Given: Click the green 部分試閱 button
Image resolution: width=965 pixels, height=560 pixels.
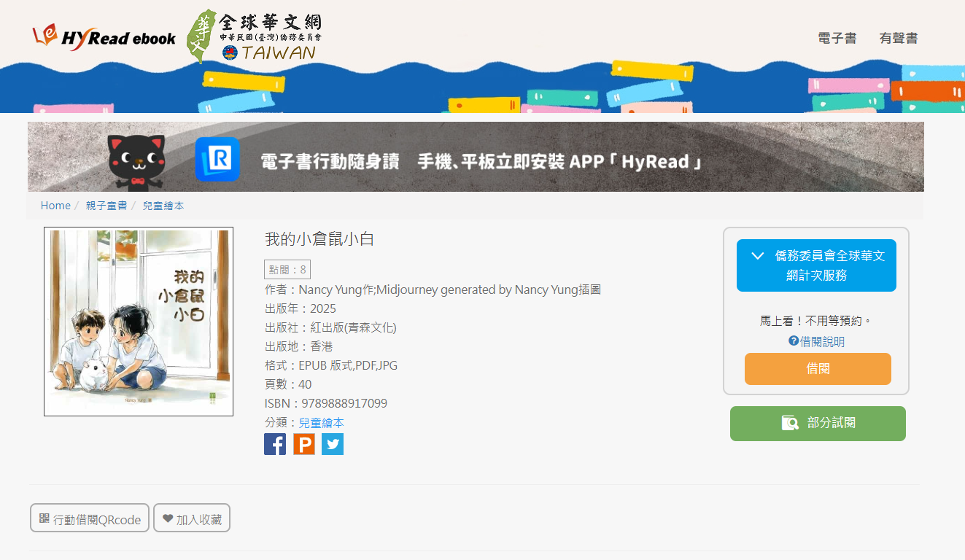Looking at the screenshot, I should click(x=818, y=424).
